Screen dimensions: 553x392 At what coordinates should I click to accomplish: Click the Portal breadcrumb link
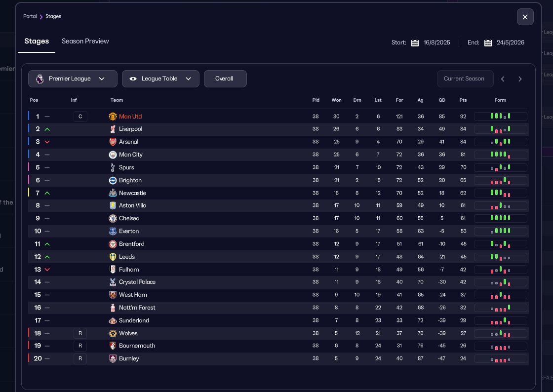point(30,16)
